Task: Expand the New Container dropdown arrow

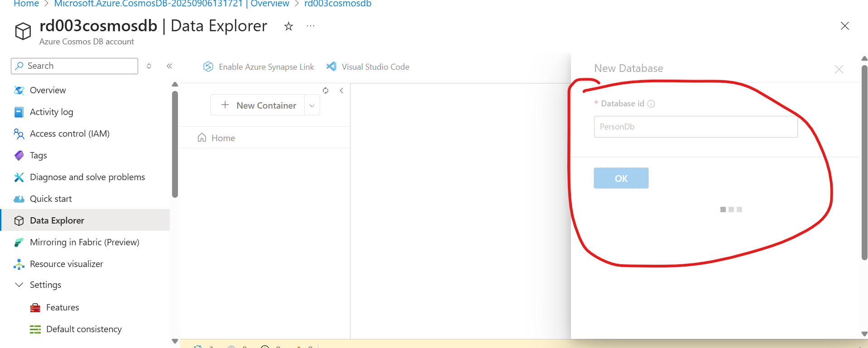Action: point(312,105)
